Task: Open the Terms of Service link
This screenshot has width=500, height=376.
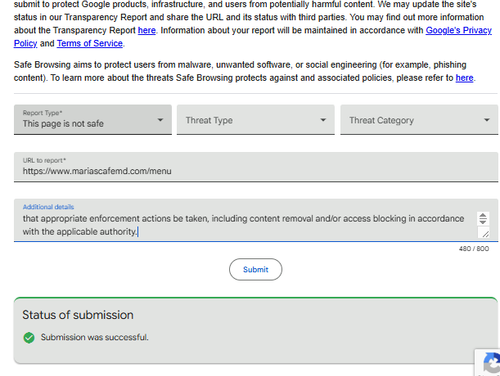Action: 90,43
